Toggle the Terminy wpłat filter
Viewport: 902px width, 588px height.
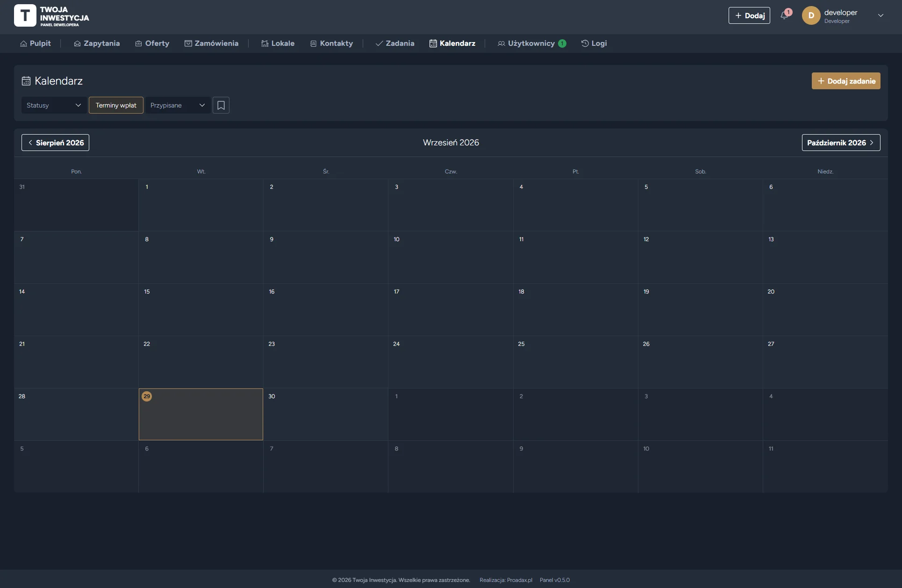click(x=116, y=105)
